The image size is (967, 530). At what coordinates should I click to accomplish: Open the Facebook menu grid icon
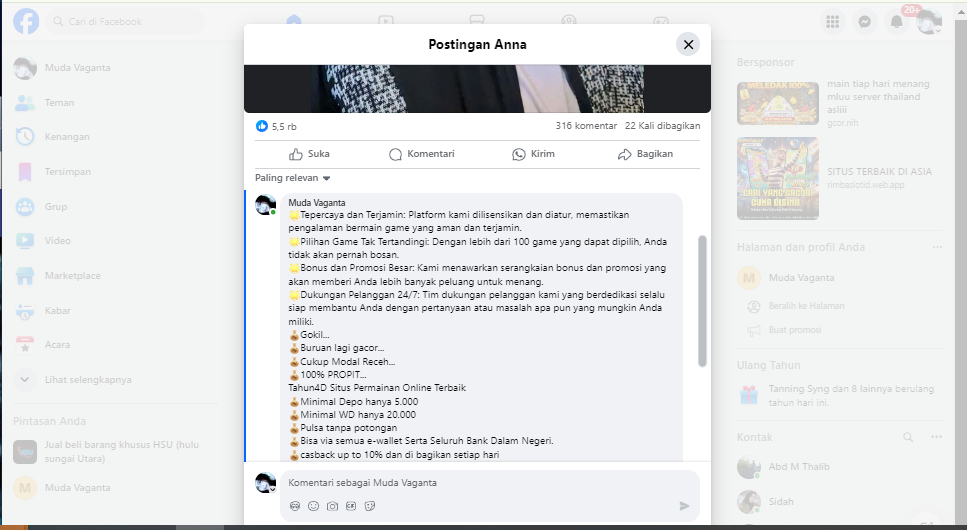(x=833, y=22)
